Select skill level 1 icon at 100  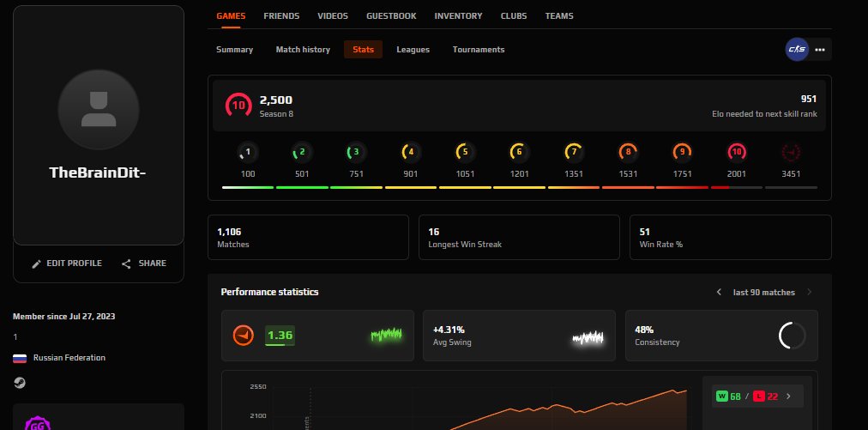[247, 152]
